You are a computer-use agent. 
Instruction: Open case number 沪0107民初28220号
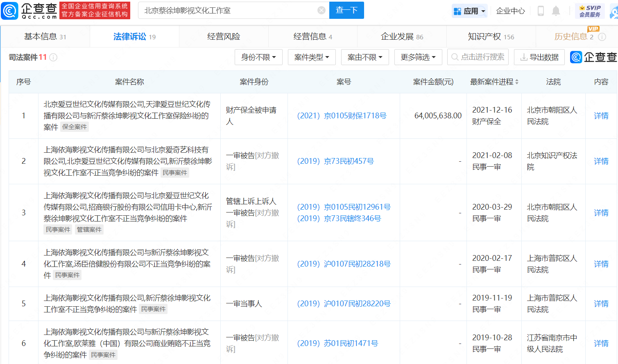point(344,304)
